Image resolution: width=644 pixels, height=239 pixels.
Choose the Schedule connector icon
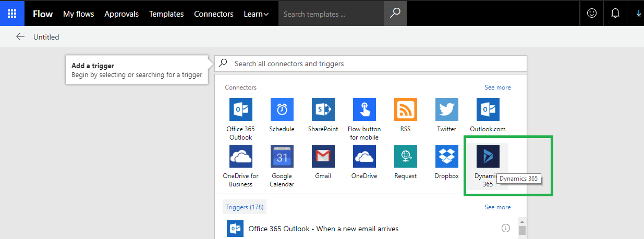[282, 109]
